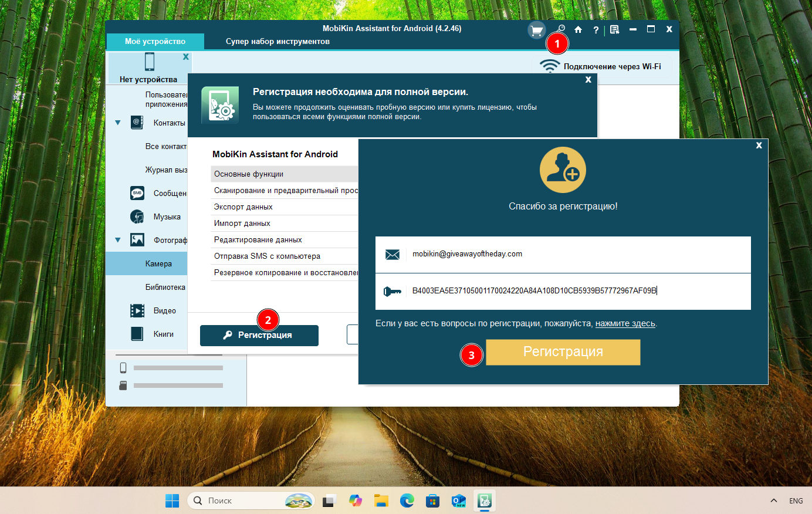Click the Экспорт данных row
The image size is (812, 514).
pyautogui.click(x=285, y=207)
